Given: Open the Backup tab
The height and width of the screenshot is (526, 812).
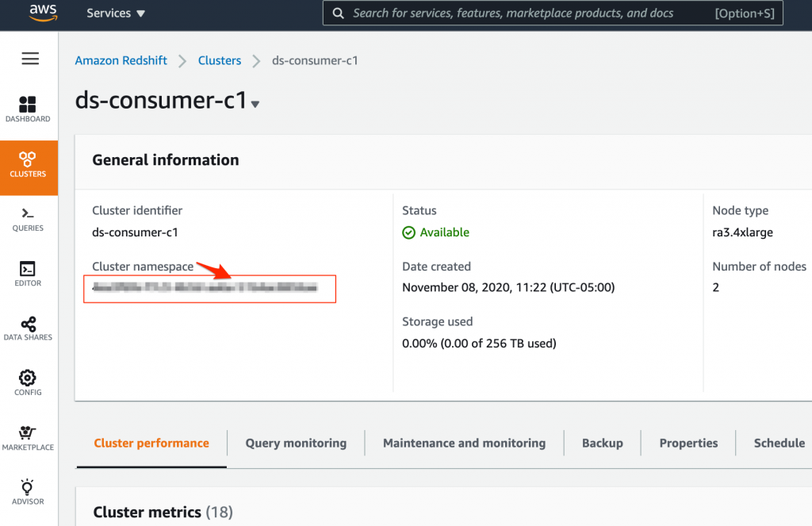Looking at the screenshot, I should [602, 443].
